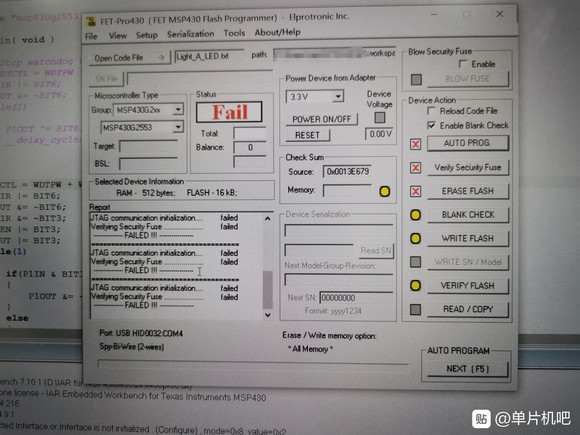Click the RESET button
The width and height of the screenshot is (580, 435).
click(307, 135)
